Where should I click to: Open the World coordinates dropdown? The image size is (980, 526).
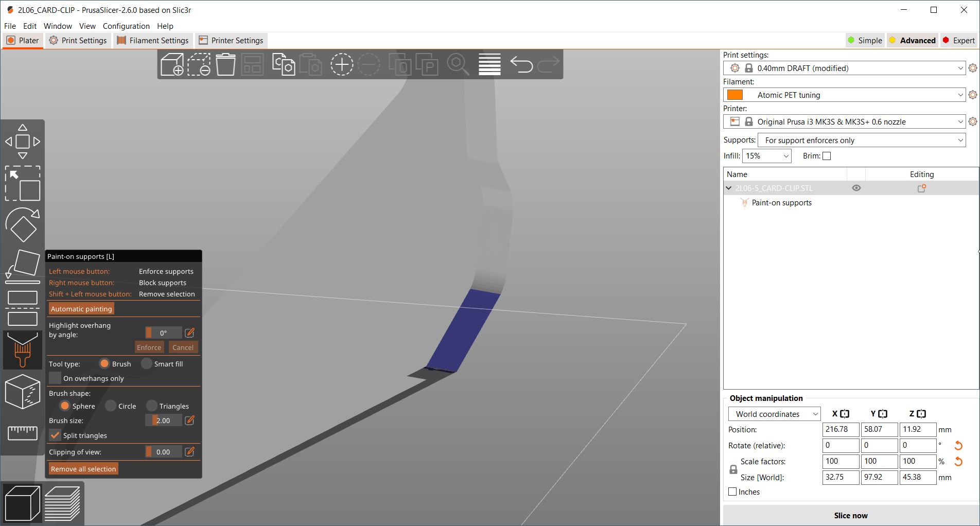coord(774,414)
